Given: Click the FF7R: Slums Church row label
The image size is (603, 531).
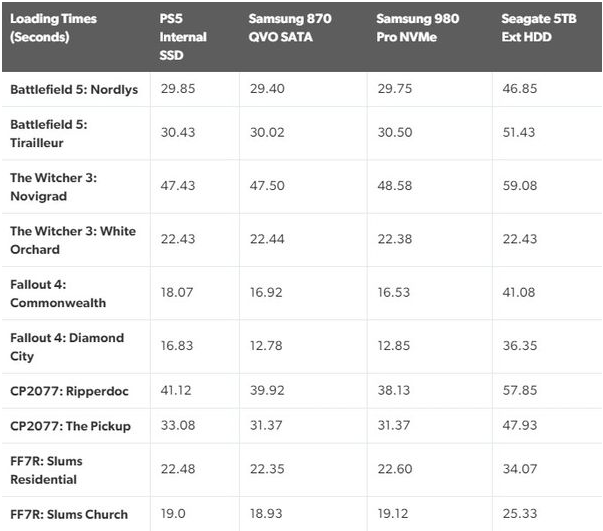Looking at the screenshot, I should click(x=69, y=514).
